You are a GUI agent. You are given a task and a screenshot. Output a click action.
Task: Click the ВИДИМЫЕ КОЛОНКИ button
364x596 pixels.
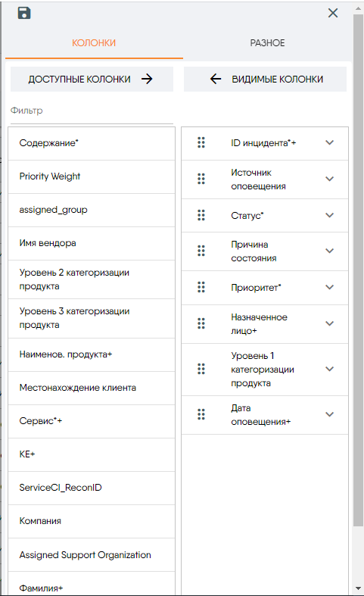pos(265,79)
